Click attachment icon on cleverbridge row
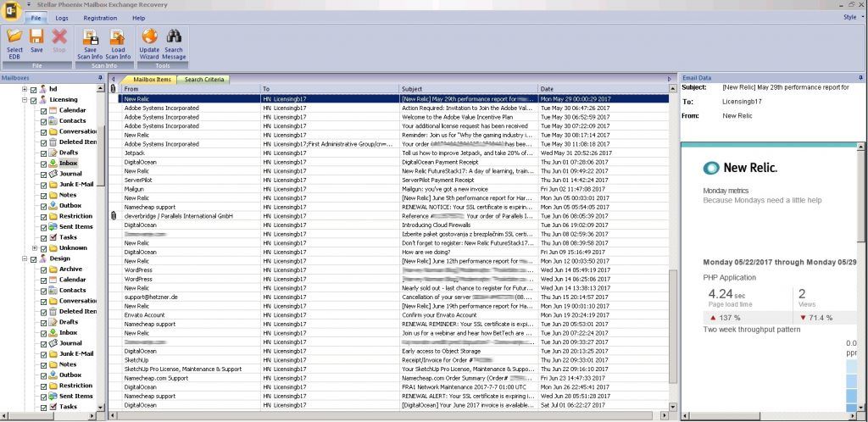The image size is (868, 422). point(114,216)
